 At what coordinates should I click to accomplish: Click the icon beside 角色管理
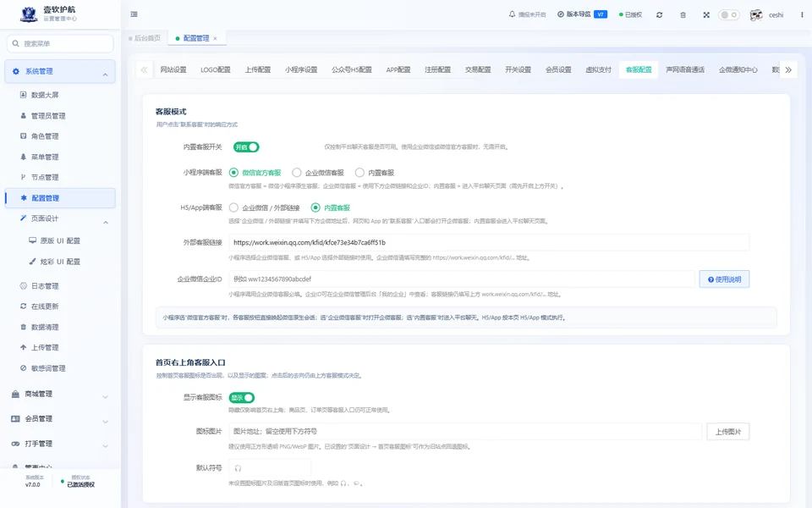(23, 136)
